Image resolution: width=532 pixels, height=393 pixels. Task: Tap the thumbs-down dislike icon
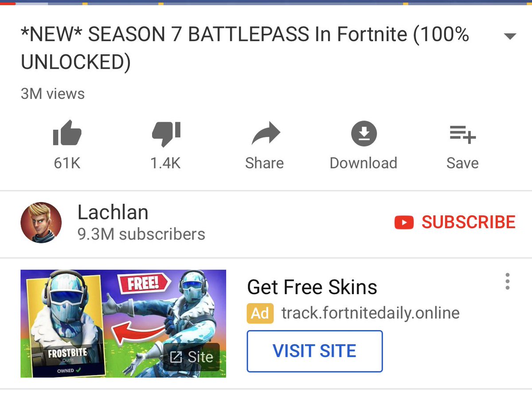pyautogui.click(x=166, y=134)
